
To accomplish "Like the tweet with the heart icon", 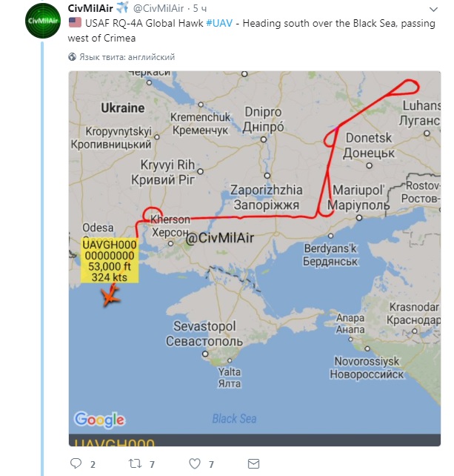I will click(195, 464).
